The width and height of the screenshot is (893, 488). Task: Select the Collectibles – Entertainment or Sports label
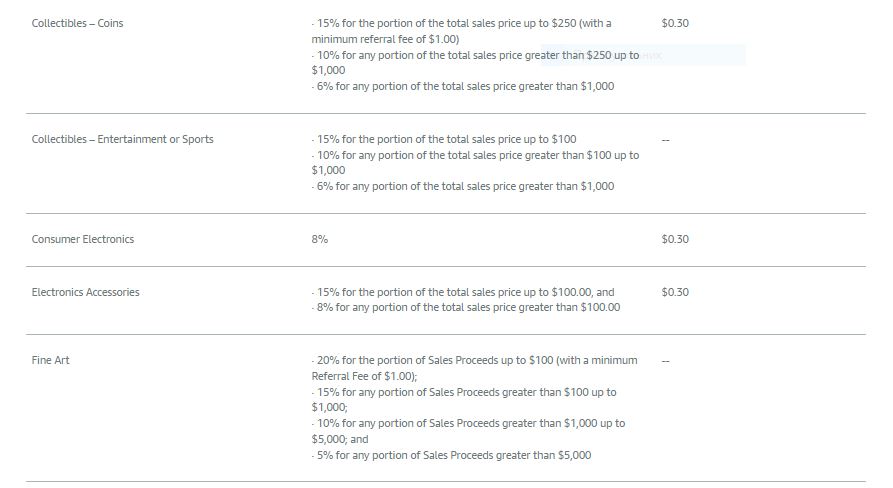pos(122,139)
